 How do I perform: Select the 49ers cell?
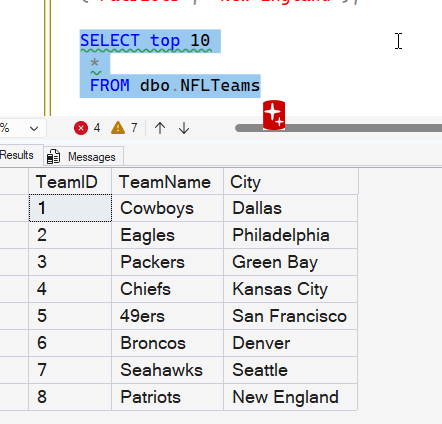click(x=167, y=316)
